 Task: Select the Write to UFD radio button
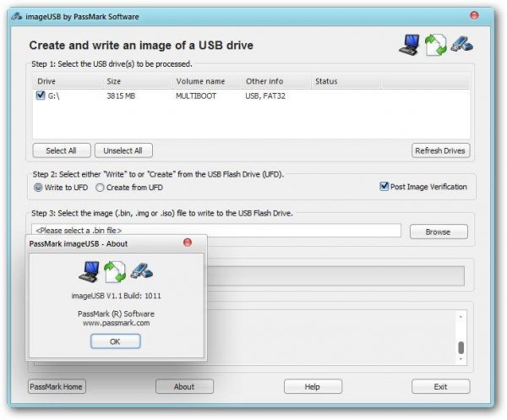point(38,188)
